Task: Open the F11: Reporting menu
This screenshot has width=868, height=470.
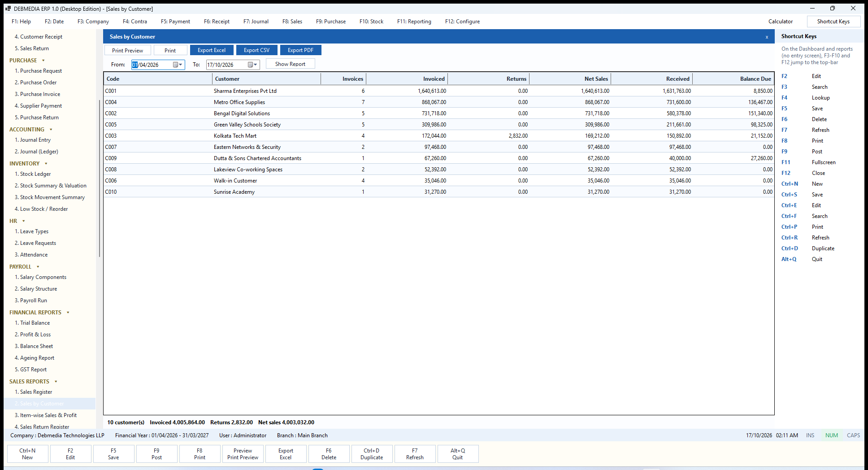Action: tap(414, 22)
